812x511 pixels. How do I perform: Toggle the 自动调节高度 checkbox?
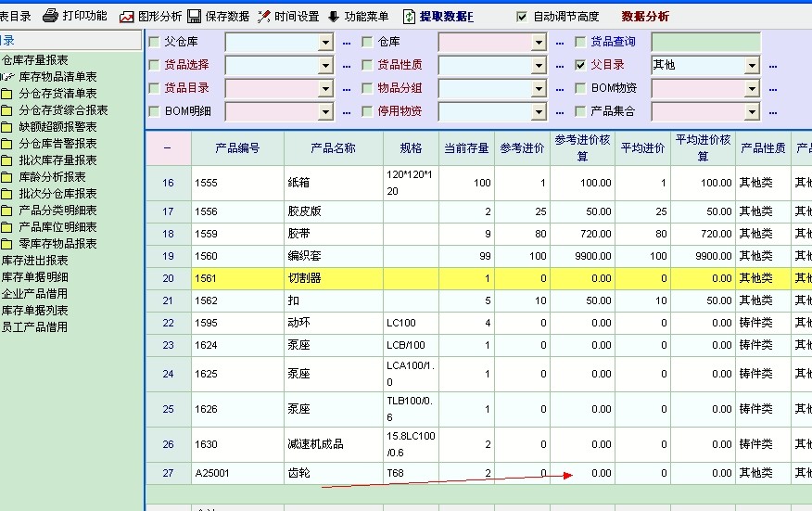click(x=522, y=17)
